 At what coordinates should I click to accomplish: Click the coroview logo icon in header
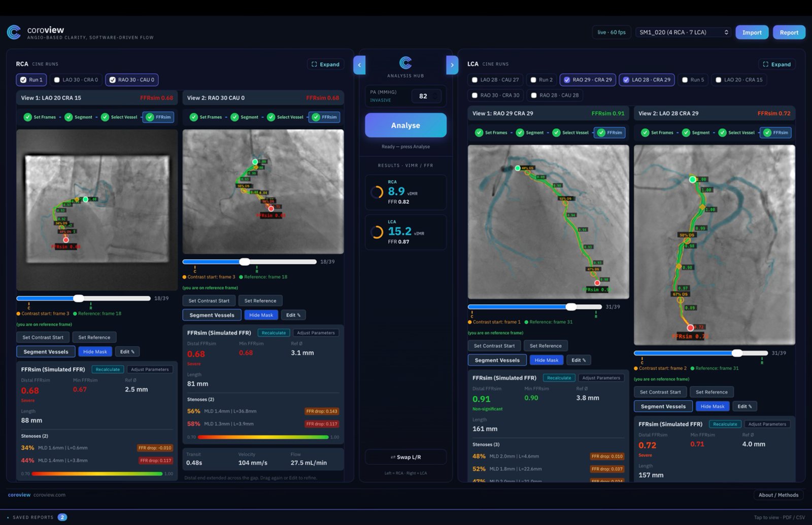(14, 32)
